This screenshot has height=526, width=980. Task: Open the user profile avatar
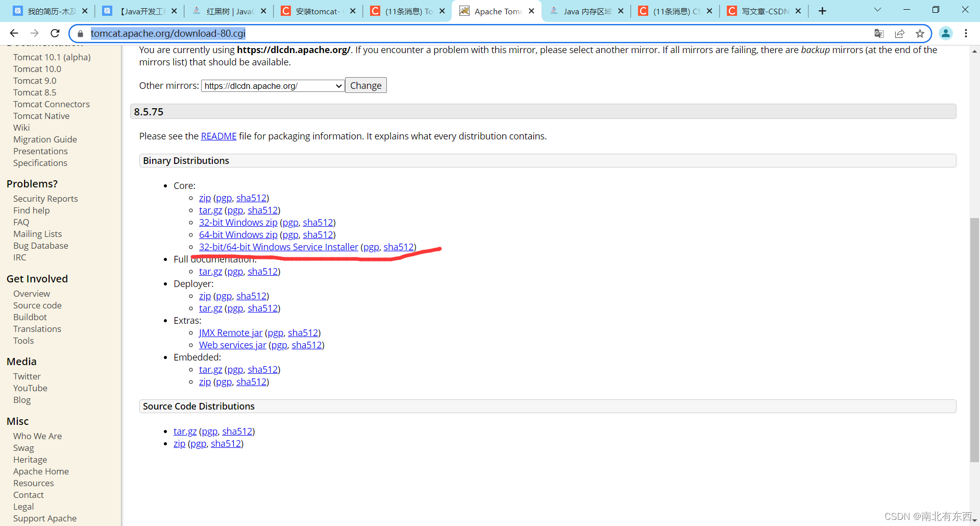(946, 33)
